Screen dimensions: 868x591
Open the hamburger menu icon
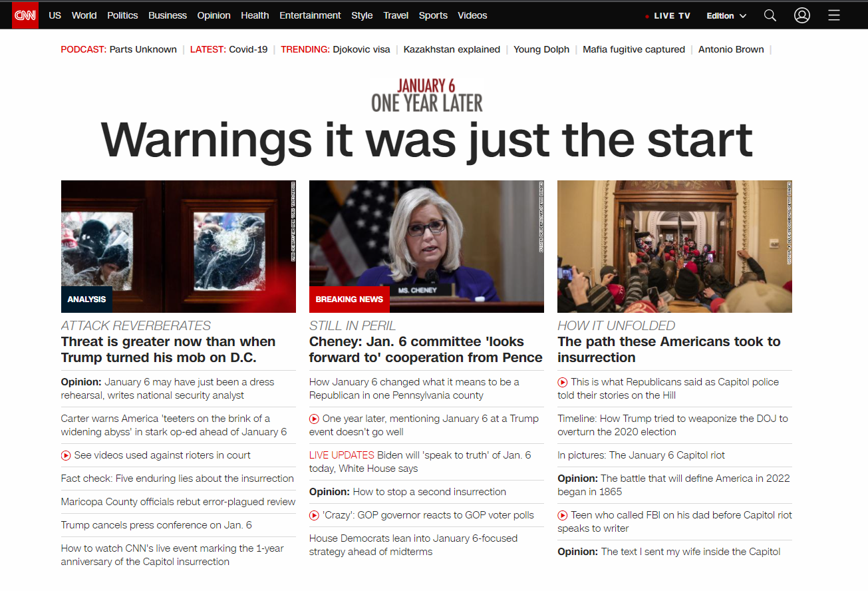pos(834,15)
